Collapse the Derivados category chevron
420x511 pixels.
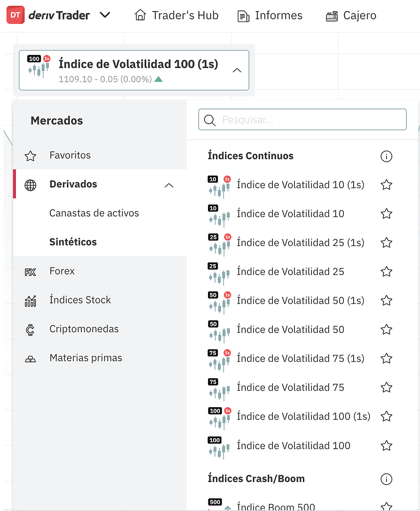pos(169,184)
